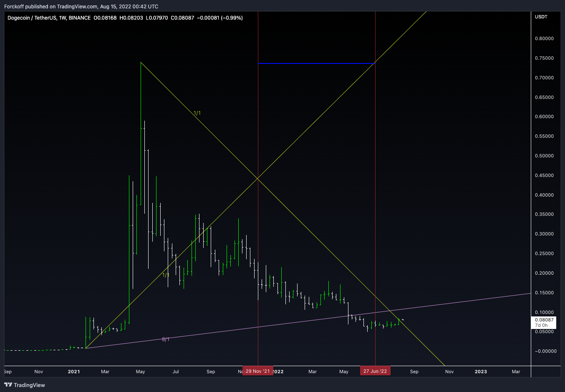Click the 0.60000 price axis label
This screenshot has width=565, height=392.
(544, 116)
